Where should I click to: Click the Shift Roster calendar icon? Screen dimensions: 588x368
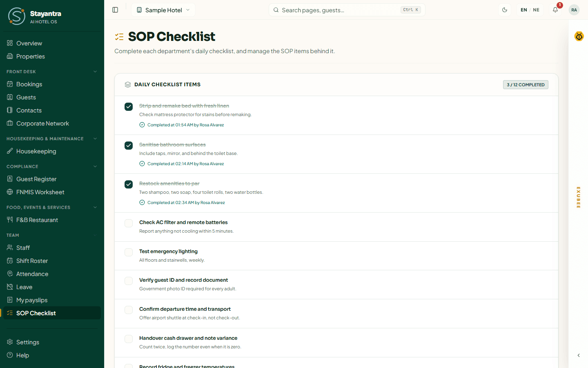[10, 261]
